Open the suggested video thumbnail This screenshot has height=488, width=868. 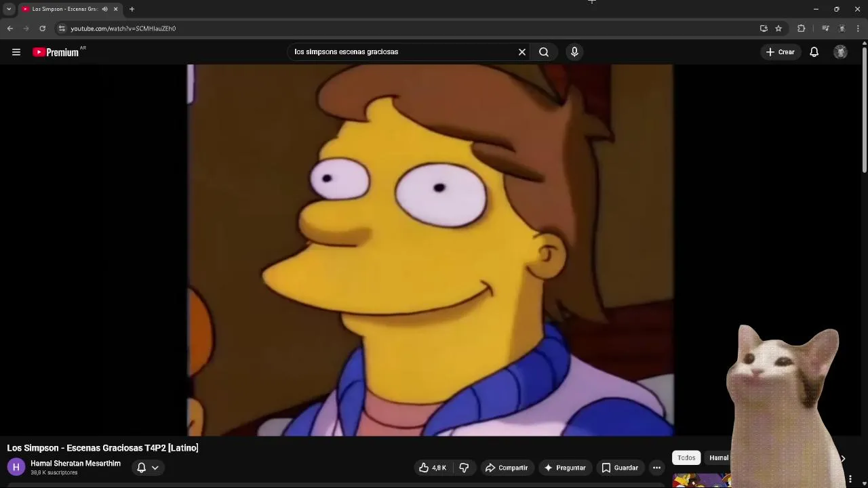702,481
